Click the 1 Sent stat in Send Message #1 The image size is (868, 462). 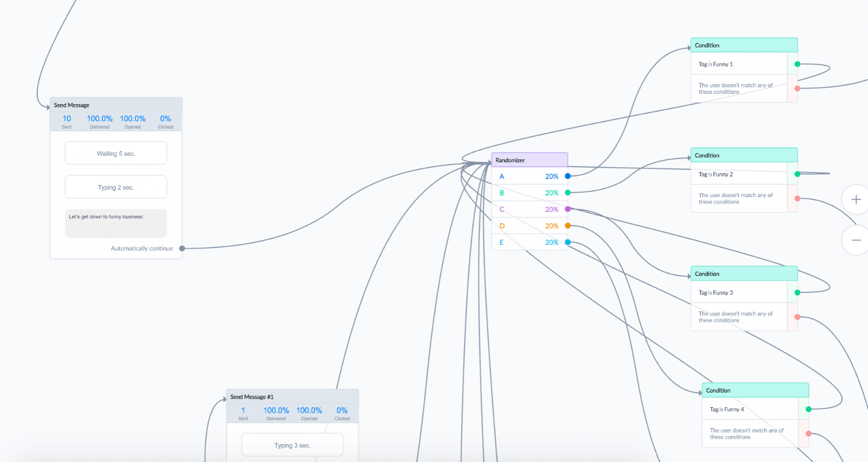click(x=243, y=414)
